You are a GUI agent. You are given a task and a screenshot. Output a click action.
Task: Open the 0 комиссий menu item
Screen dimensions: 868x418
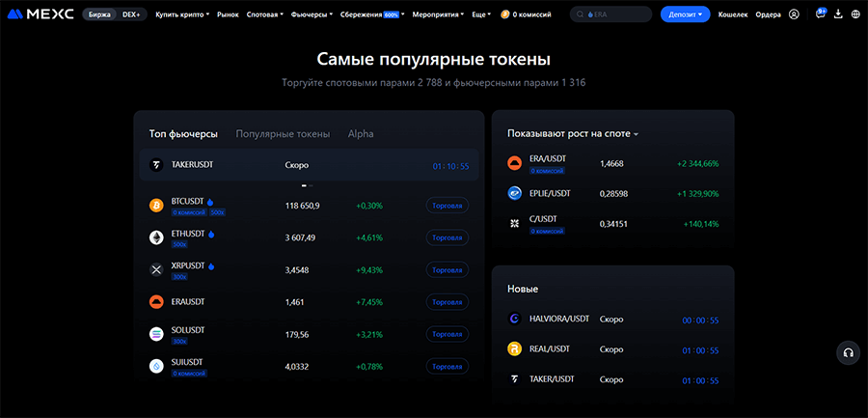[526, 14]
